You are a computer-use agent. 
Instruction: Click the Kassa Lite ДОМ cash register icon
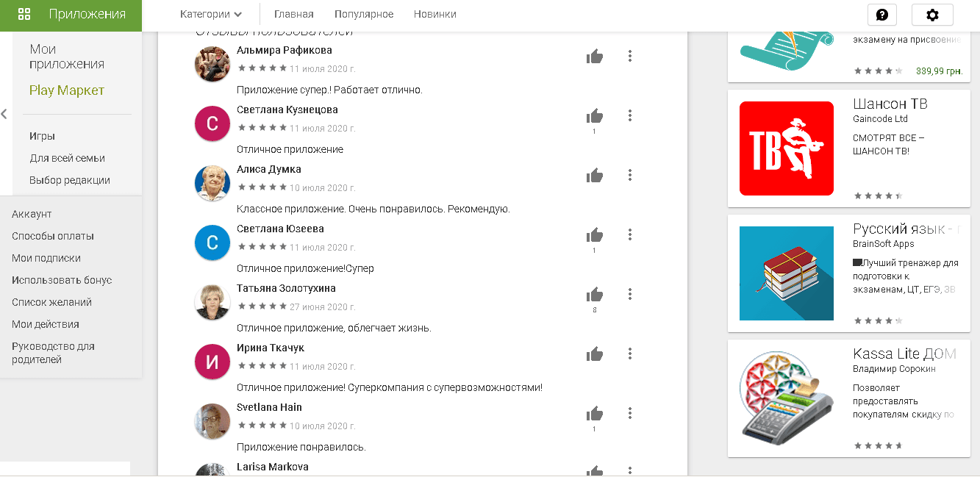(786, 398)
